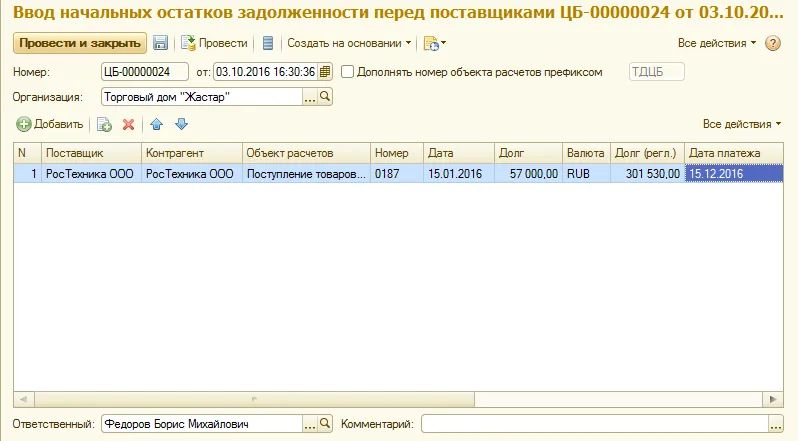This screenshot has width=798, height=441.
Task: Open help with the question mark icon
Action: pyautogui.click(x=773, y=43)
